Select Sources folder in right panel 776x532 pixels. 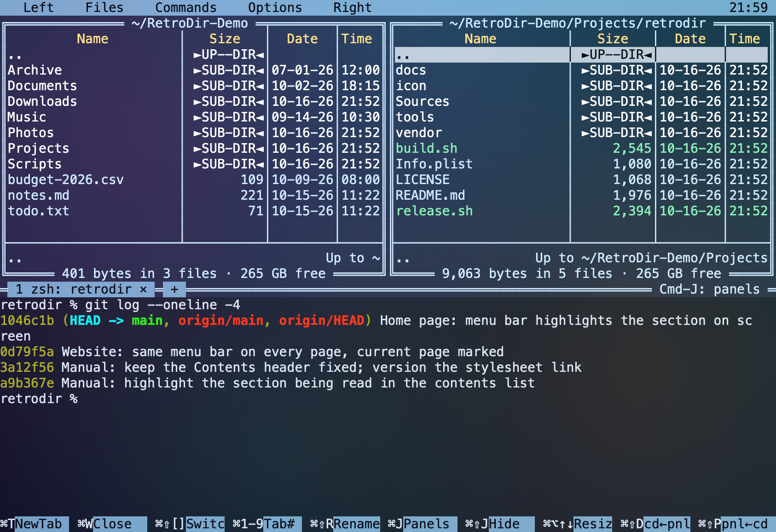pyautogui.click(x=582, y=101)
